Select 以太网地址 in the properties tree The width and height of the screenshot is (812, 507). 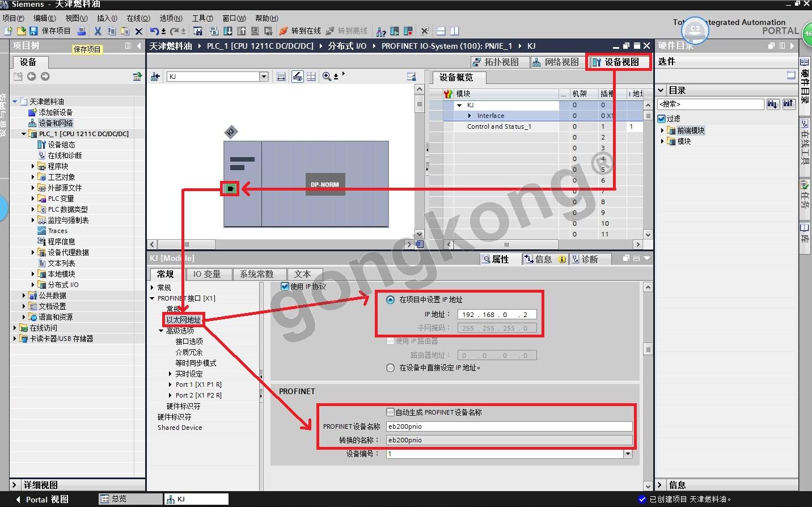pos(184,320)
